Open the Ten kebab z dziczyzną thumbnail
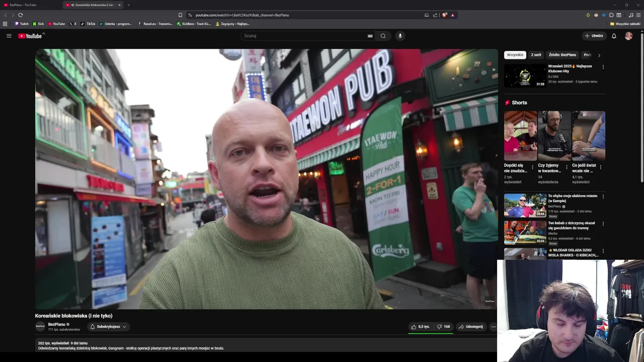 (x=525, y=232)
